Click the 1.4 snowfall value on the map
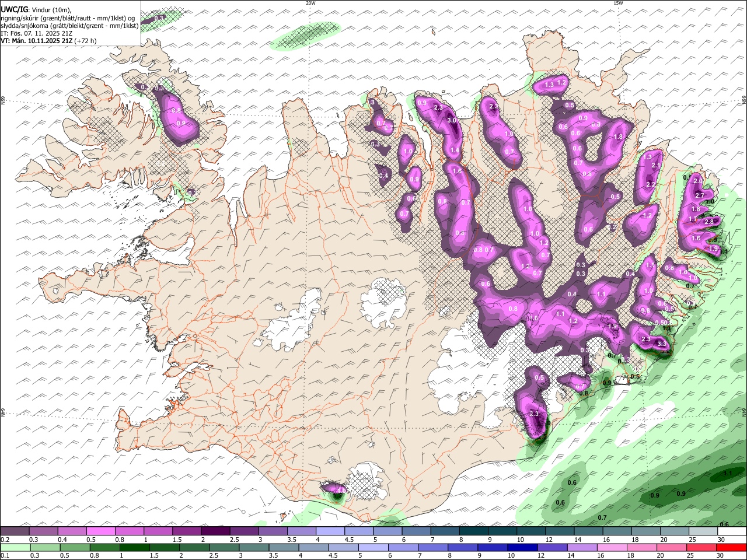This screenshot has height=560, width=747. [x=454, y=150]
